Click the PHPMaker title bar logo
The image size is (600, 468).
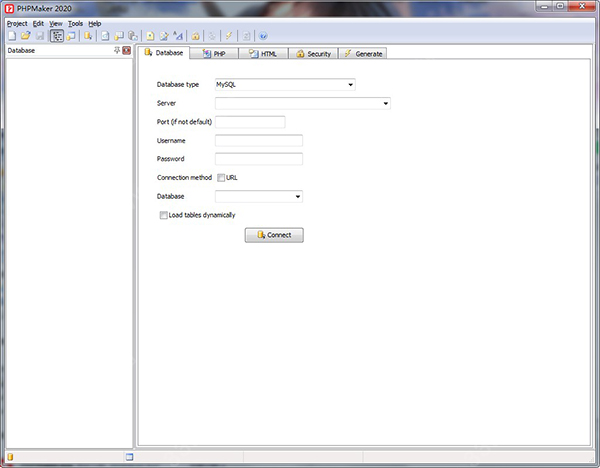[x=10, y=8]
